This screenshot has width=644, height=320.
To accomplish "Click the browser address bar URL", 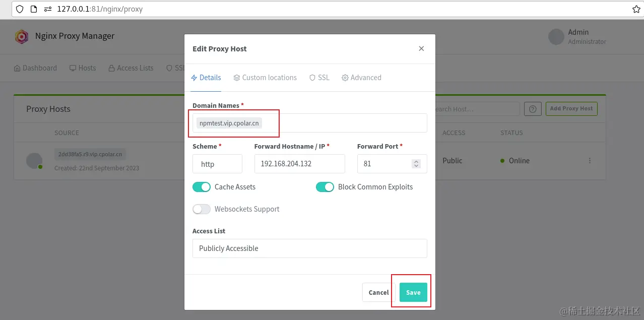I will pyautogui.click(x=100, y=9).
